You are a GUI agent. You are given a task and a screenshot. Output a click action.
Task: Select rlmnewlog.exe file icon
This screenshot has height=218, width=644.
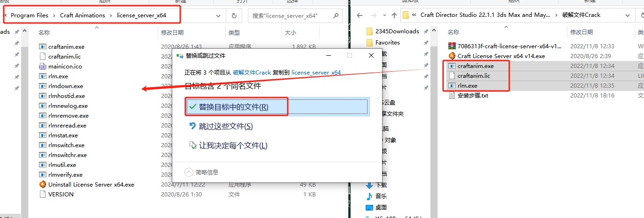pos(43,105)
